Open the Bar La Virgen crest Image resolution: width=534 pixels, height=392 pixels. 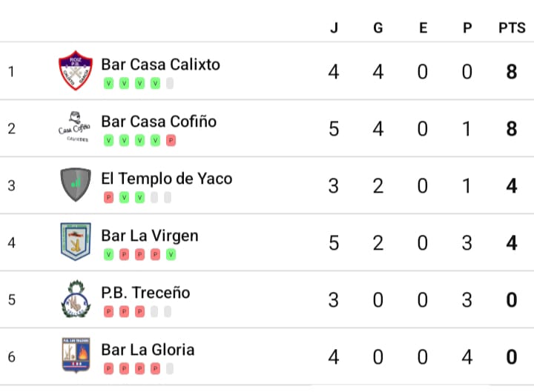click(x=76, y=242)
